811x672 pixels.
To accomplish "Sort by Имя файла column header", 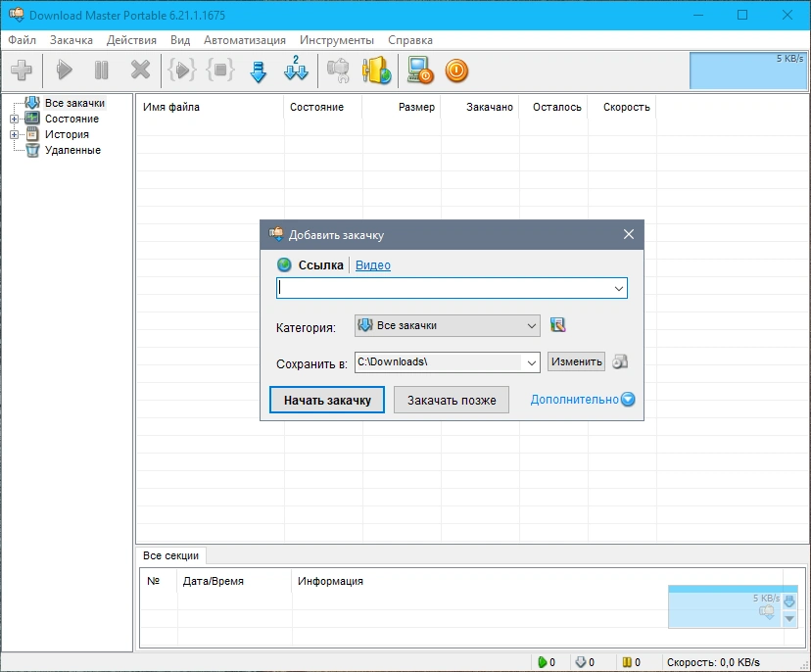I will 210,107.
